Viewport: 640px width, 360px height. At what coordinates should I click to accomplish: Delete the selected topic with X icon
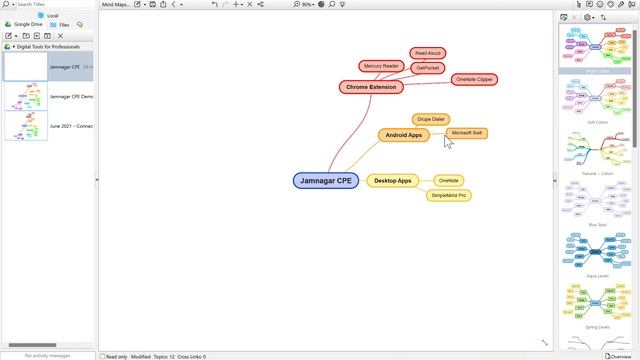(x=250, y=4)
